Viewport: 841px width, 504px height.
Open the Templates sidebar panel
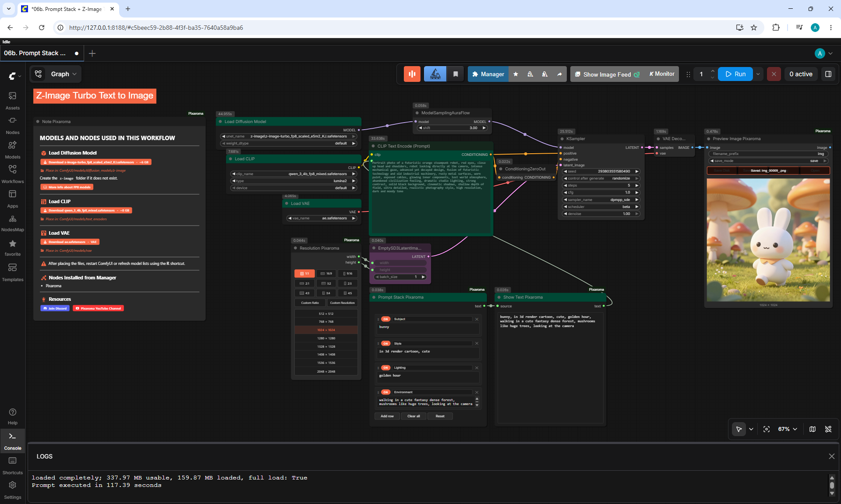click(x=12, y=272)
